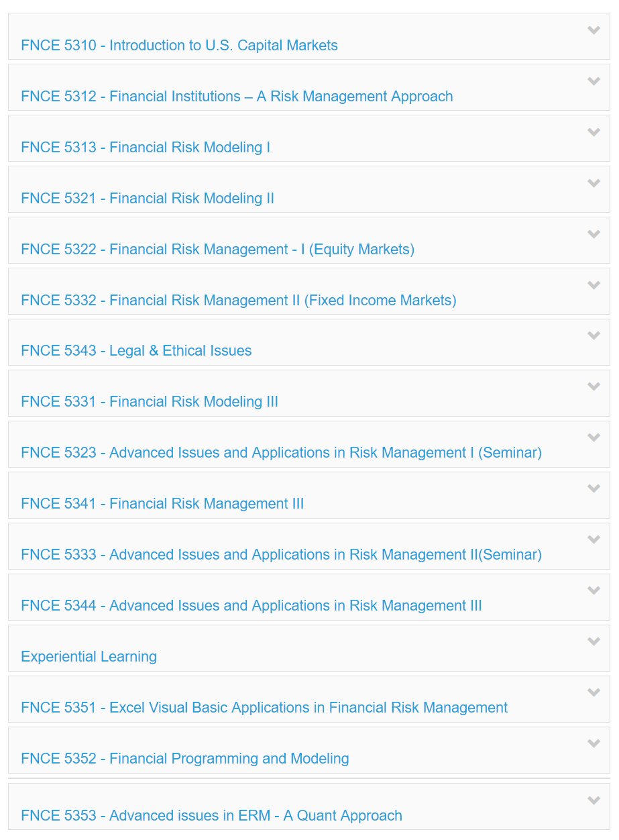
Task: Click chevron for FNCE 5312 Financial Institutions
Action: tap(594, 81)
